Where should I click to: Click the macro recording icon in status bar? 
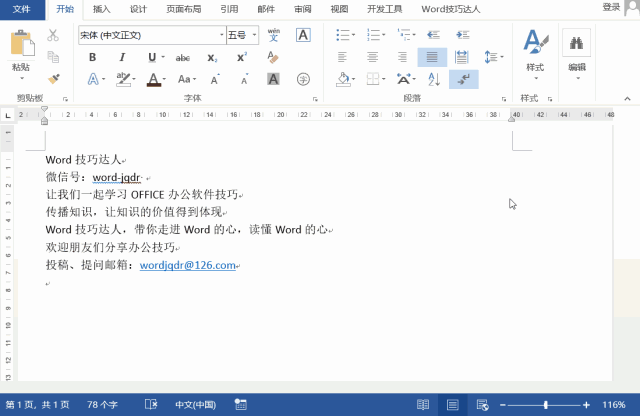coord(240,405)
